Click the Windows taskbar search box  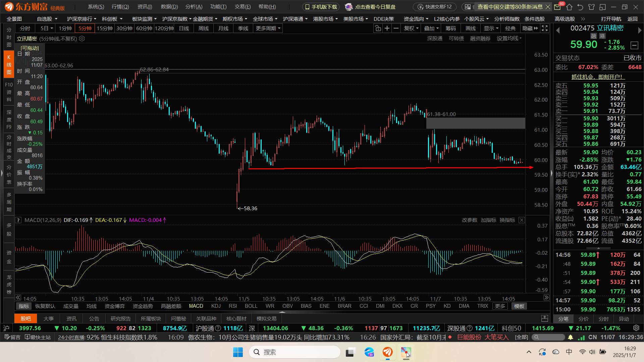coord(295,352)
